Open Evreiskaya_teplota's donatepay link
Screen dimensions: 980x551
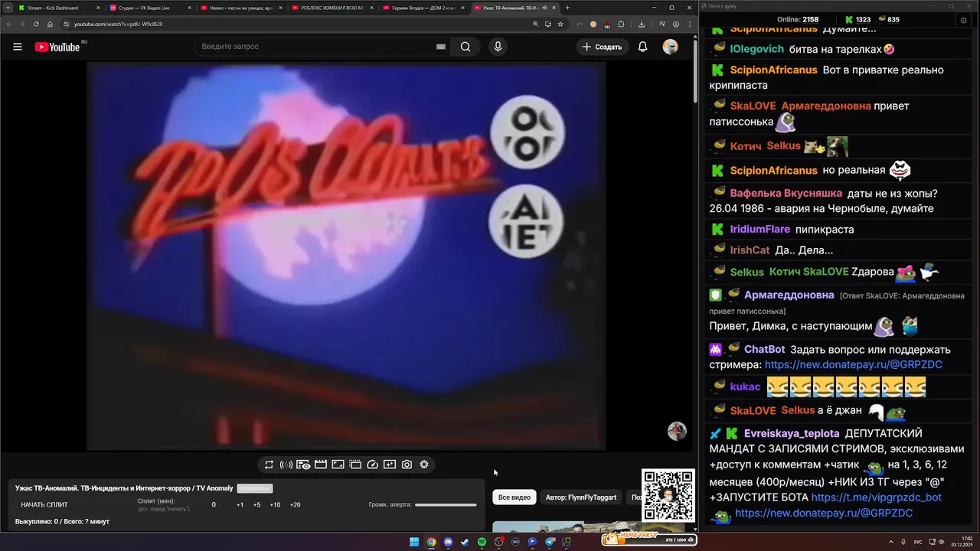coord(824,514)
